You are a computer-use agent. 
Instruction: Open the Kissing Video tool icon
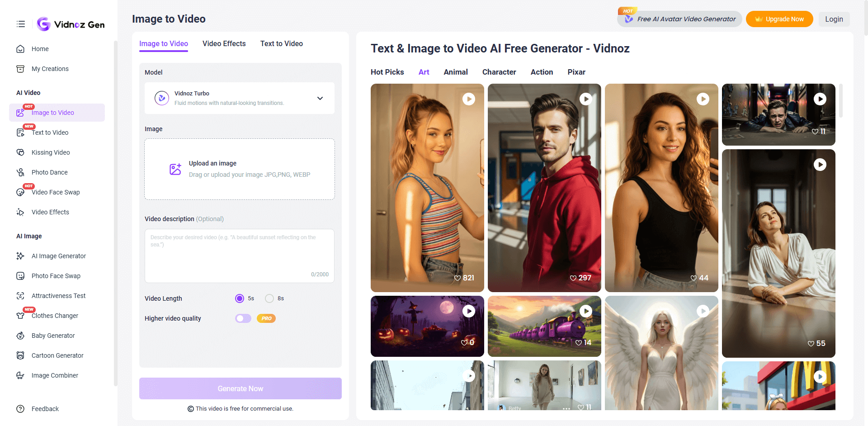(x=20, y=152)
